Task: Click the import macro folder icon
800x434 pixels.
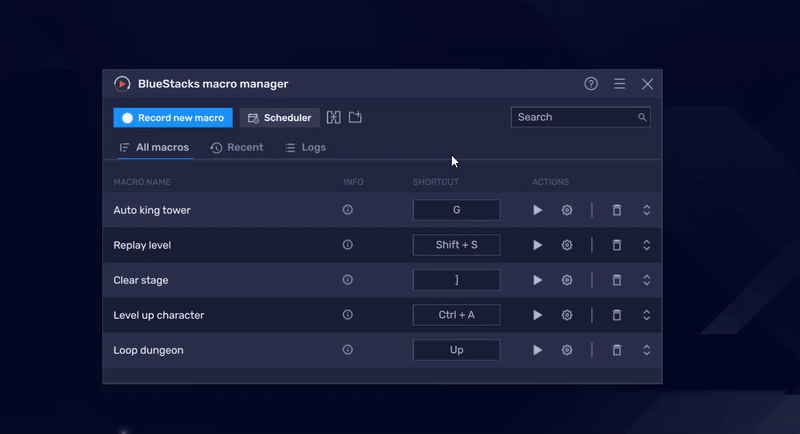Action: point(355,118)
